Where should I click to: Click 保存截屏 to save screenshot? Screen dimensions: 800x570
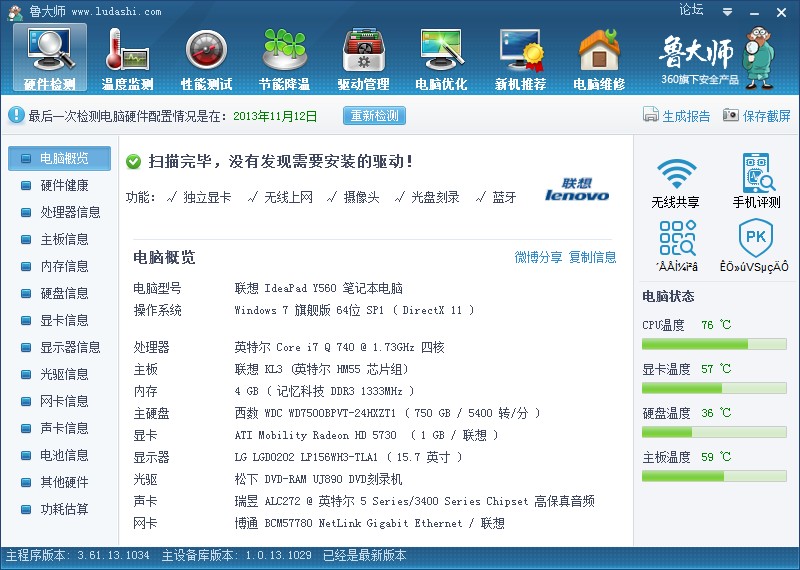(756, 116)
